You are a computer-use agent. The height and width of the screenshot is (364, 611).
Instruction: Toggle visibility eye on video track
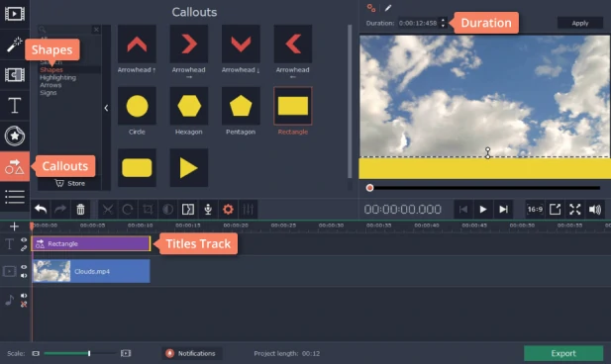(24, 267)
